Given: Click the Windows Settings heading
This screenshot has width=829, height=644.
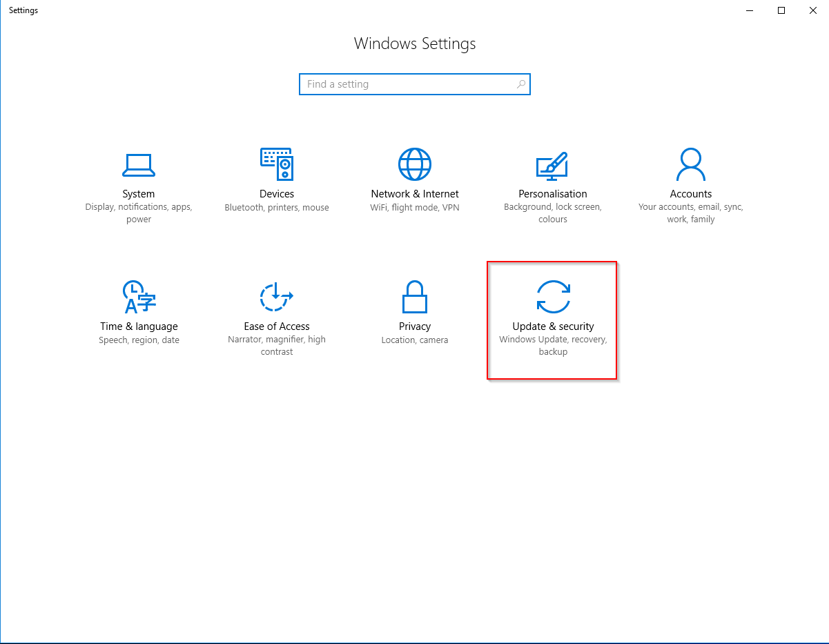Looking at the screenshot, I should pos(415,43).
